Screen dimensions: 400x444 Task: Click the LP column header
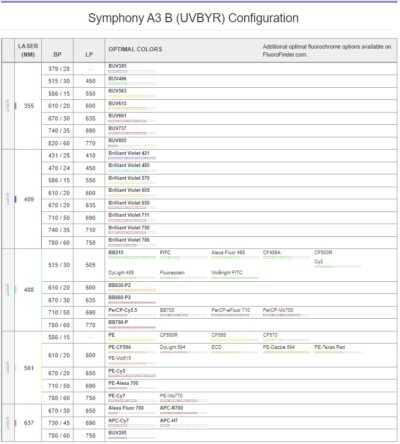pyautogui.click(x=89, y=54)
